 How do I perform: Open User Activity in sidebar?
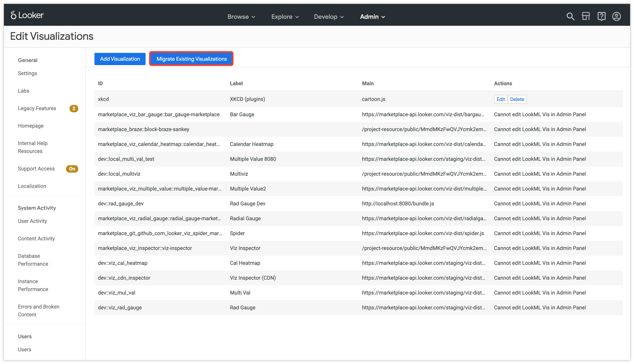[x=33, y=221]
